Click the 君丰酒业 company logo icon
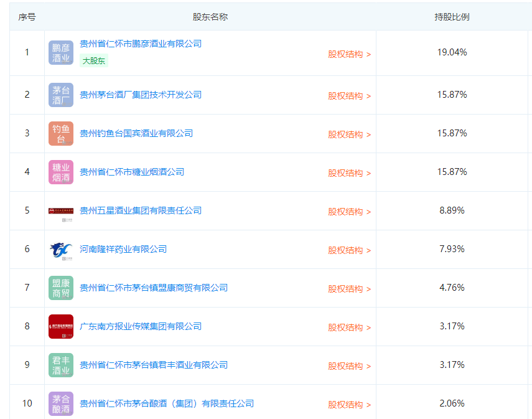532x419 pixels. pos(61,365)
